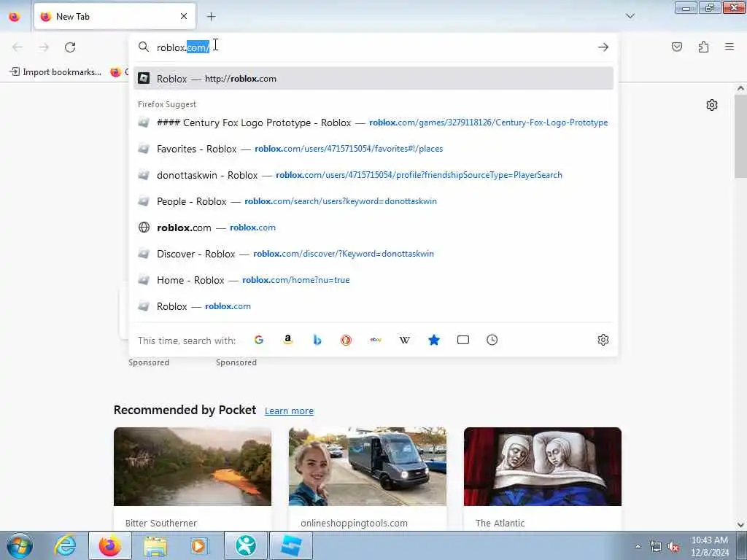Close the New Tab tab
Viewport: 747px width, 560px height.
click(184, 16)
